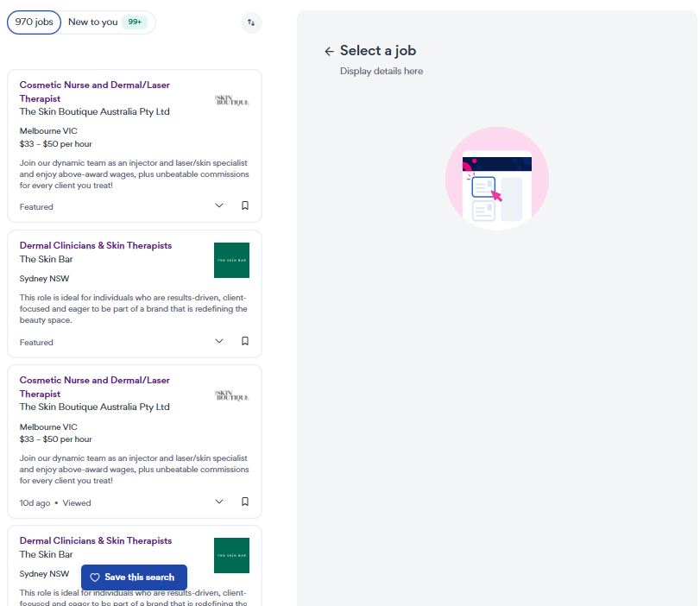This screenshot has height=606, width=700.
Task: Open the Dermal Clinicians & Skin Therapists listing
Action: [96, 245]
